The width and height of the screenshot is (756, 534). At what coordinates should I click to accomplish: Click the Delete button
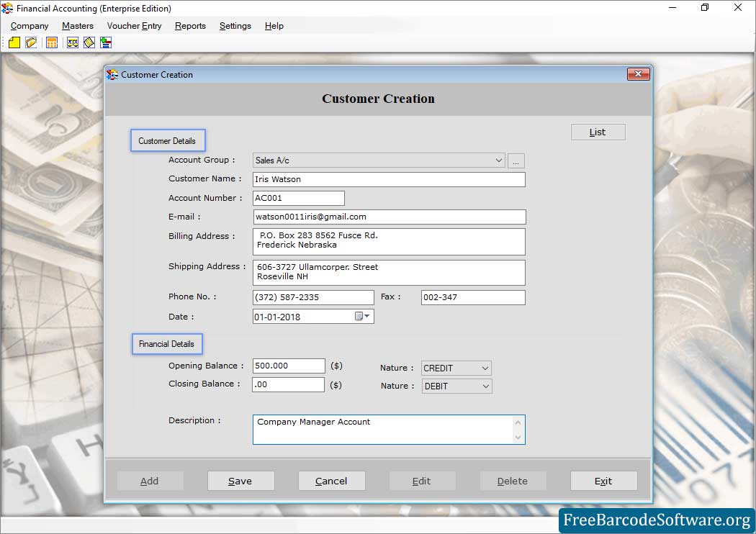click(x=513, y=481)
